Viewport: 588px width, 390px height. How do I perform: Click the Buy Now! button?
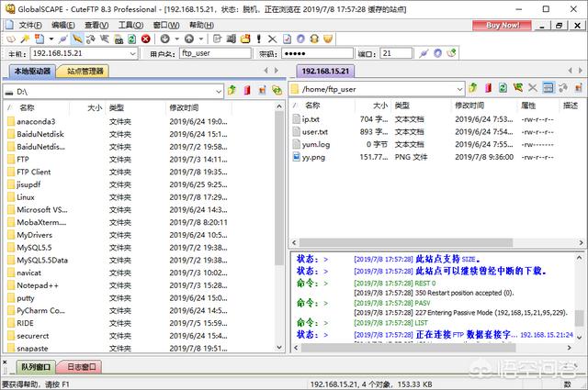coord(503,25)
